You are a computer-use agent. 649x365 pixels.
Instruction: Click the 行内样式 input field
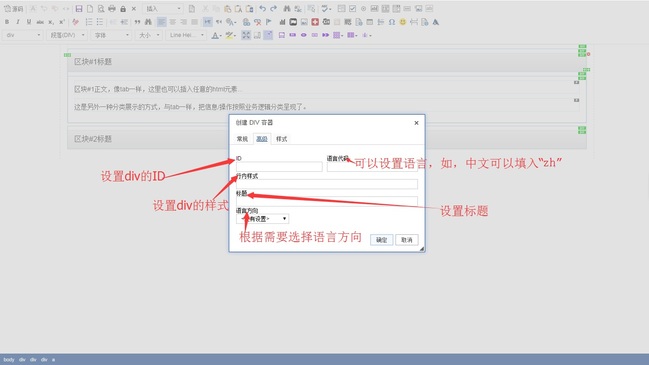pos(327,184)
